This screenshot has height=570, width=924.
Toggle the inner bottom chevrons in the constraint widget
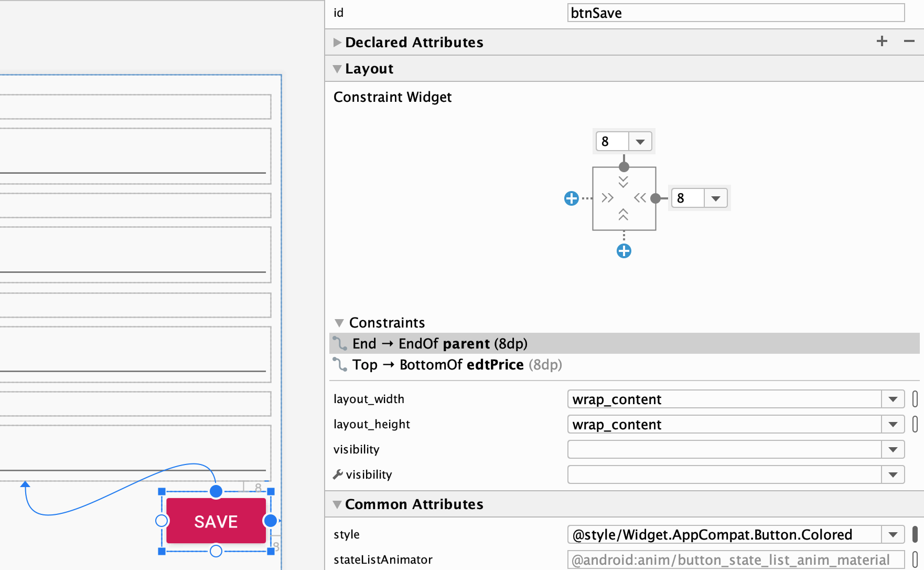coord(624,215)
